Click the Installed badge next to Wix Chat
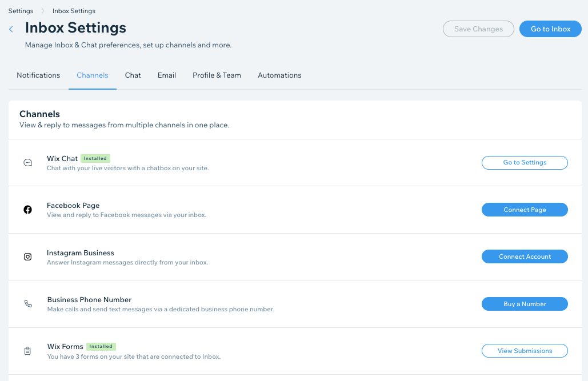 pos(95,158)
